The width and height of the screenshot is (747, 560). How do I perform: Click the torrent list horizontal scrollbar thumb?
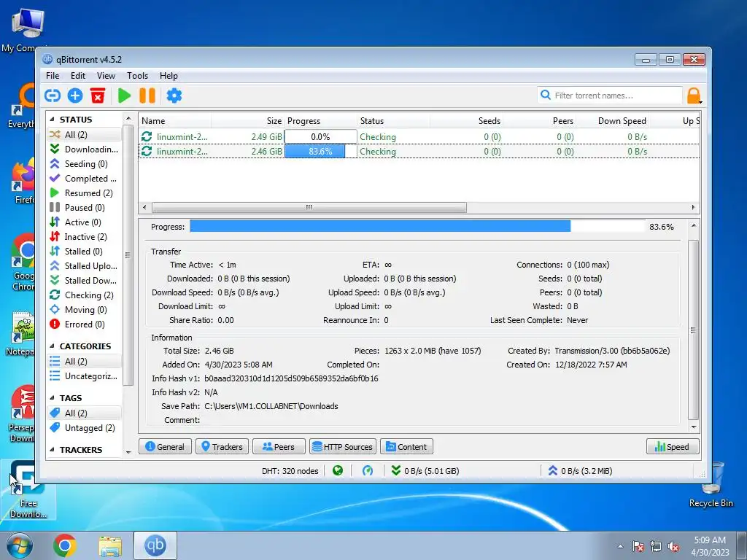[309, 208]
